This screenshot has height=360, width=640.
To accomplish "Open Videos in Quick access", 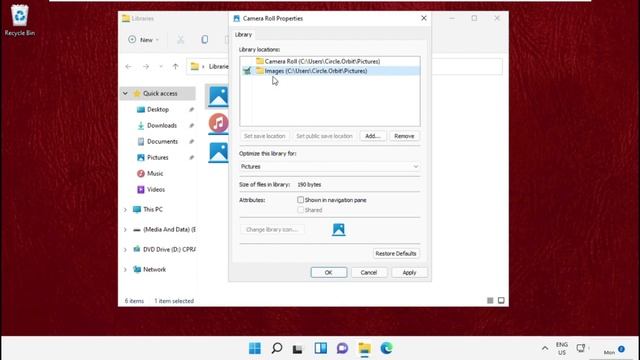I will 156,189.
